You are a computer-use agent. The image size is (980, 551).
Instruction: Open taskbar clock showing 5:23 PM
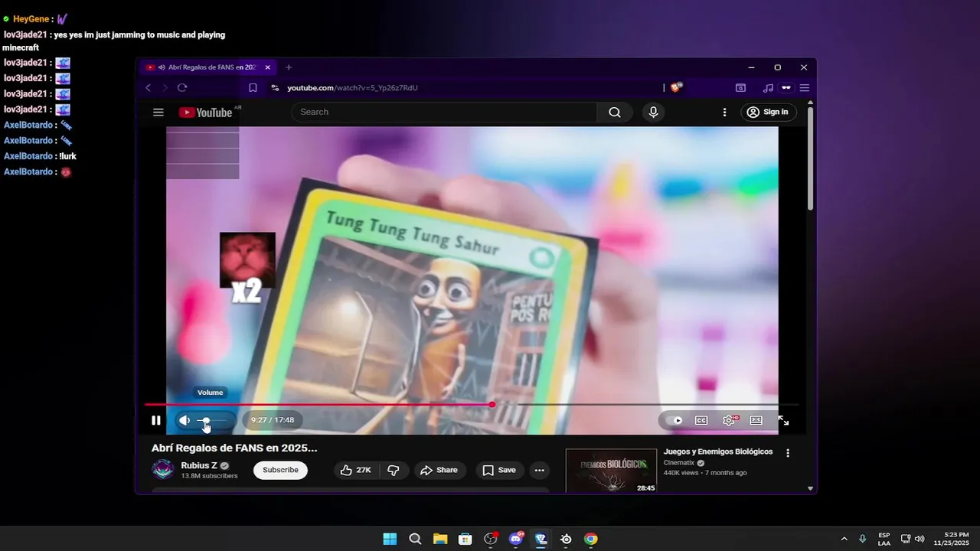pos(952,539)
